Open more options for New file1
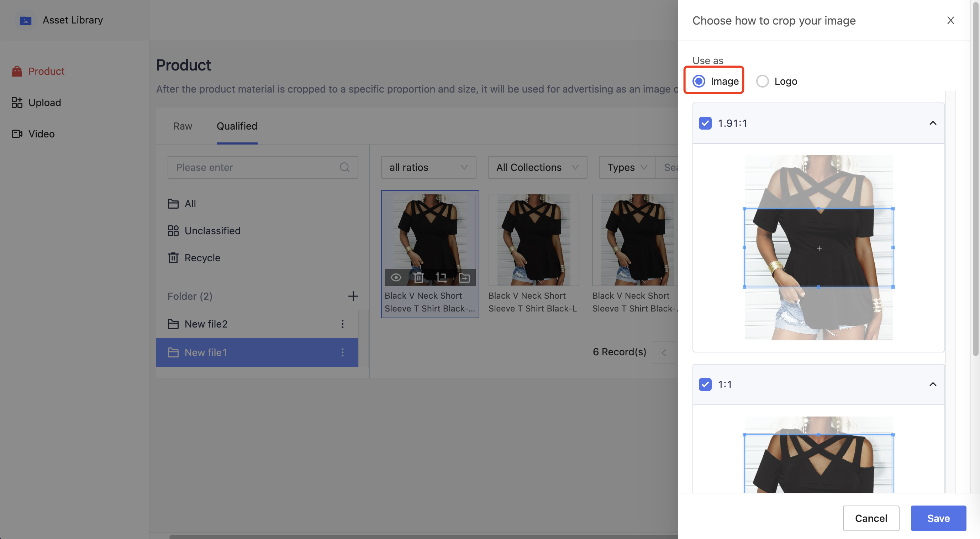980x539 pixels. coord(342,352)
